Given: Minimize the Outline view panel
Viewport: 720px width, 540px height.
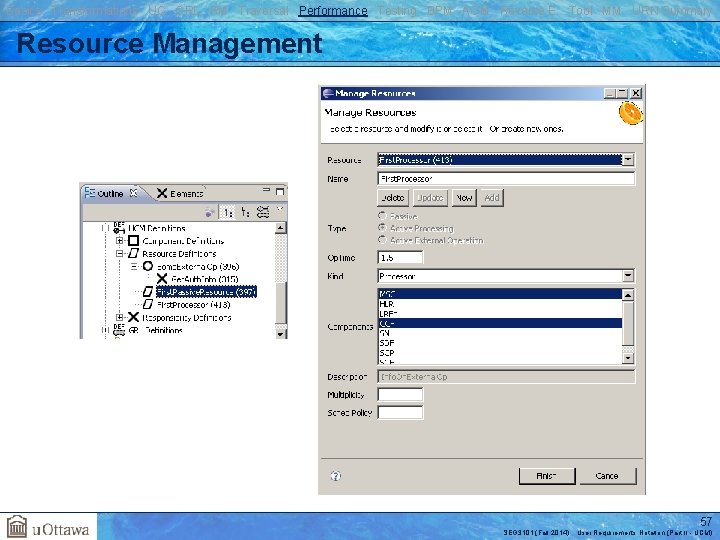Looking at the screenshot, I should (266, 190).
